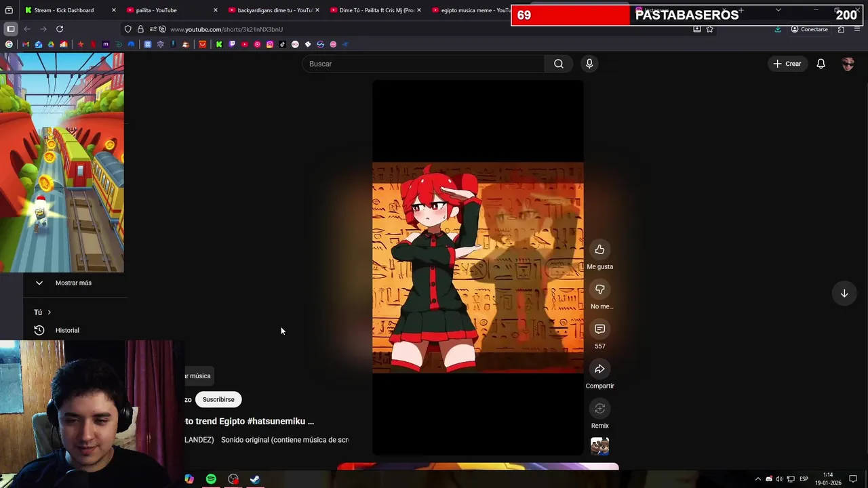The width and height of the screenshot is (868, 488).
Task: Open Steam from the taskbar
Action: 255,479
